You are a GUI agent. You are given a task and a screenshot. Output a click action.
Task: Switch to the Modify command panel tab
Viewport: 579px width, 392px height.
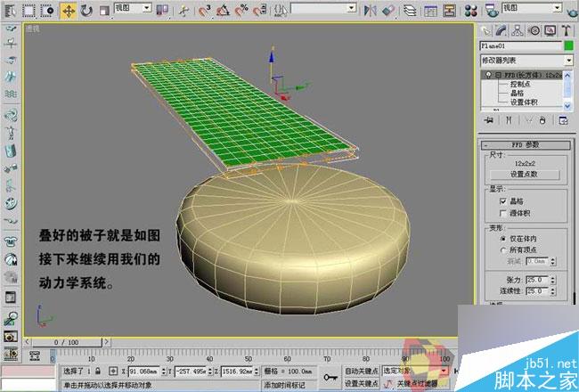[x=502, y=30]
